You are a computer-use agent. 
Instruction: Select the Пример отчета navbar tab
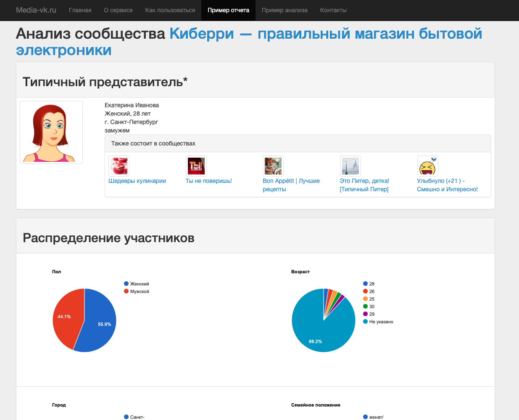pos(229,10)
